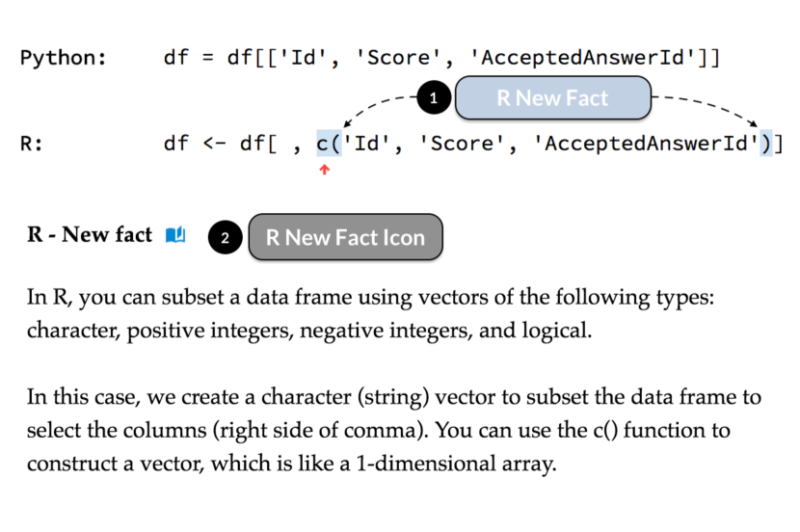
Task: Click the blue book icon beside heading
Action: point(175,235)
